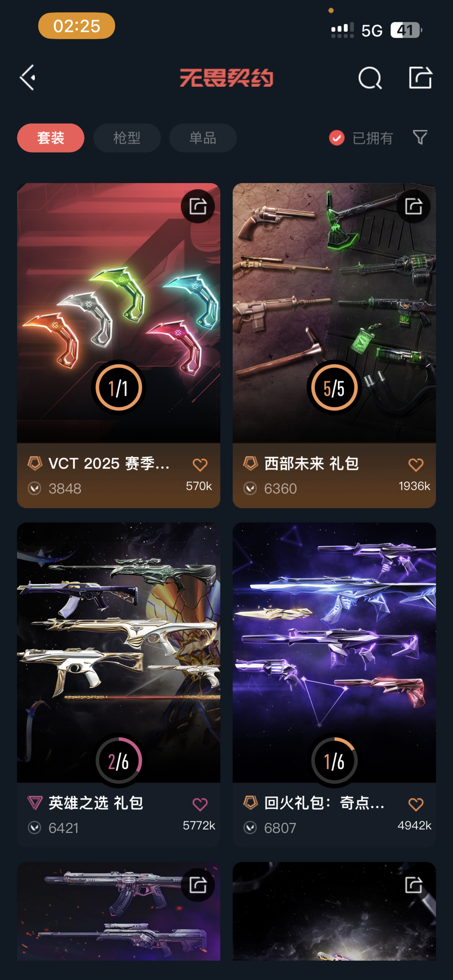This screenshot has width=453, height=980.
Task: Go back with the top-left arrow
Action: [x=28, y=78]
